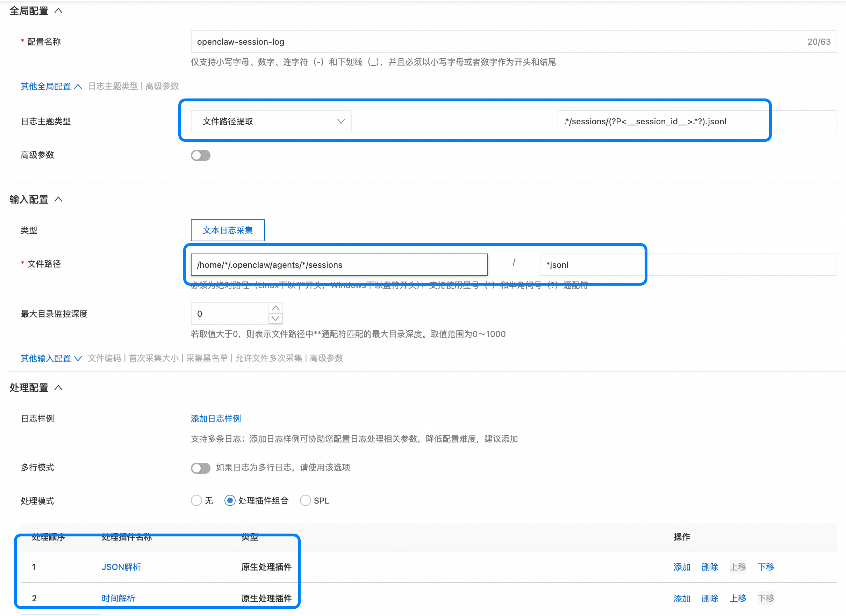846x616 pixels.
Task: Increase 最大目录监控深度 with up arrow
Action: pyautogui.click(x=275, y=308)
